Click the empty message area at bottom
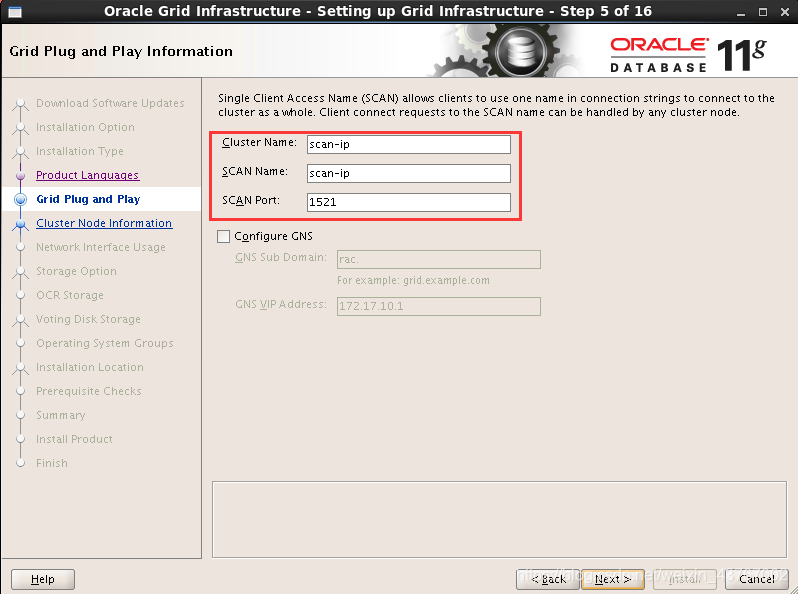Viewport: 798px width, 594px height. coord(499,519)
